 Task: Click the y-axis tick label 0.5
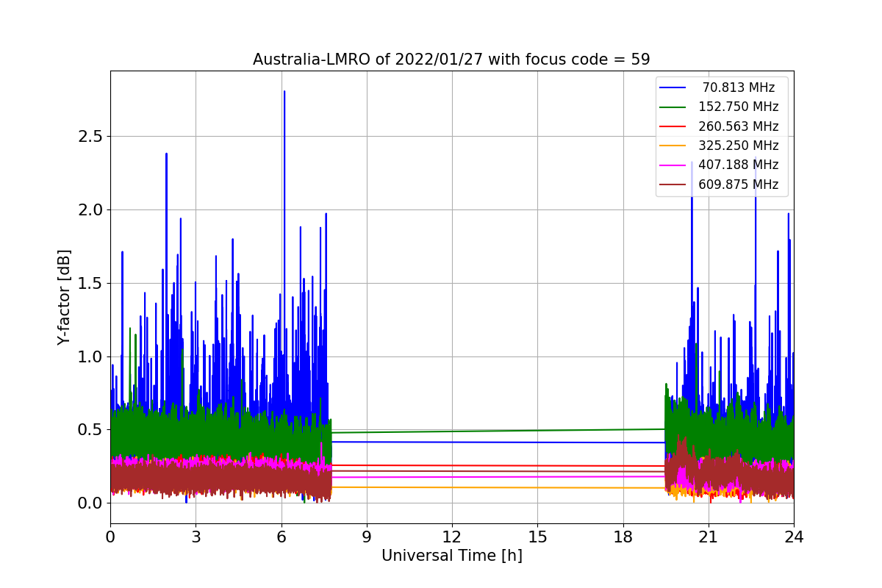(x=91, y=430)
